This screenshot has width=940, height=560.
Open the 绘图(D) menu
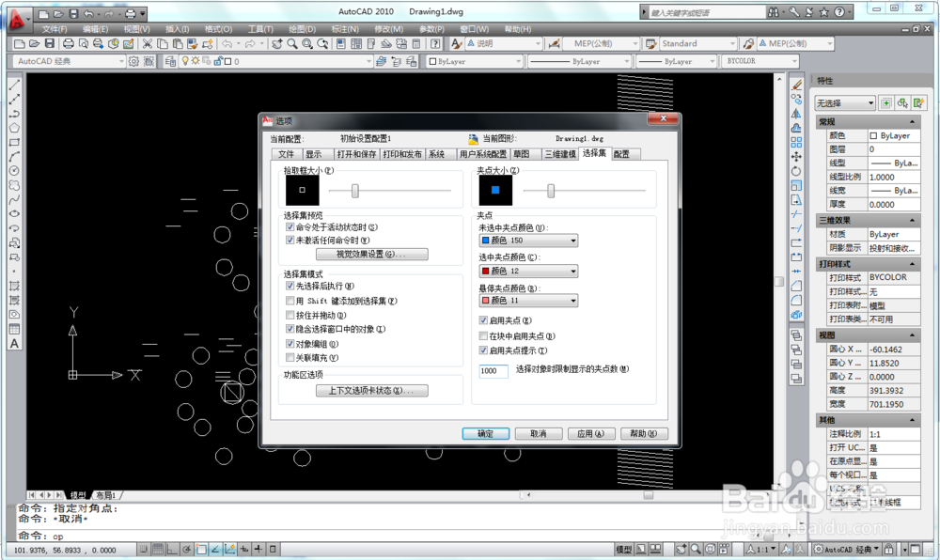click(302, 29)
